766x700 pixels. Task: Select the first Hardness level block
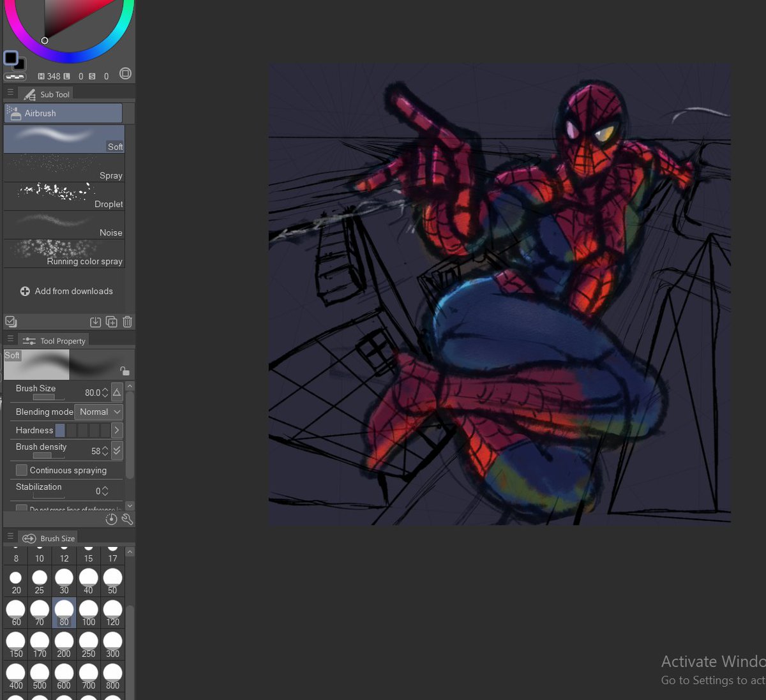(60, 430)
